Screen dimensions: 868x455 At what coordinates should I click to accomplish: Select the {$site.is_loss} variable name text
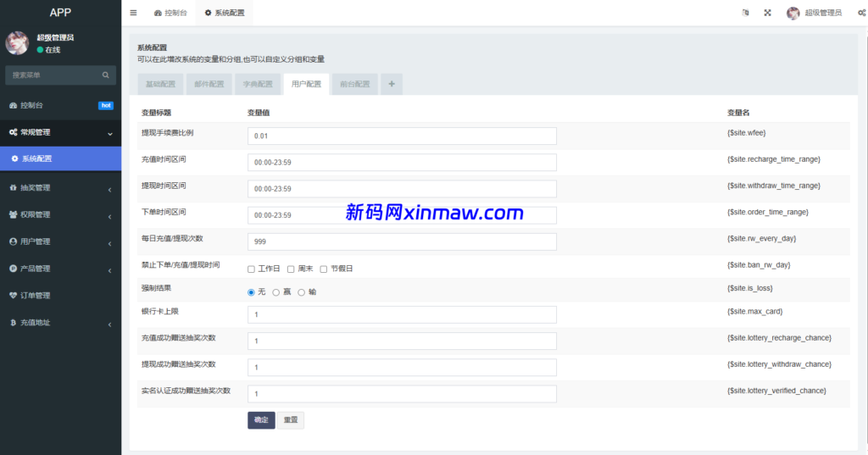[749, 288]
